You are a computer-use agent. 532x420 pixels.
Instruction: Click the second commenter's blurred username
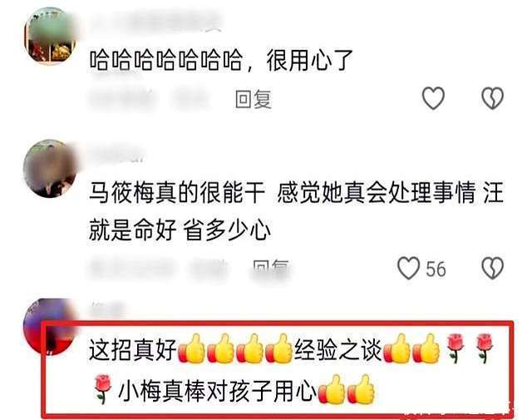117,154
